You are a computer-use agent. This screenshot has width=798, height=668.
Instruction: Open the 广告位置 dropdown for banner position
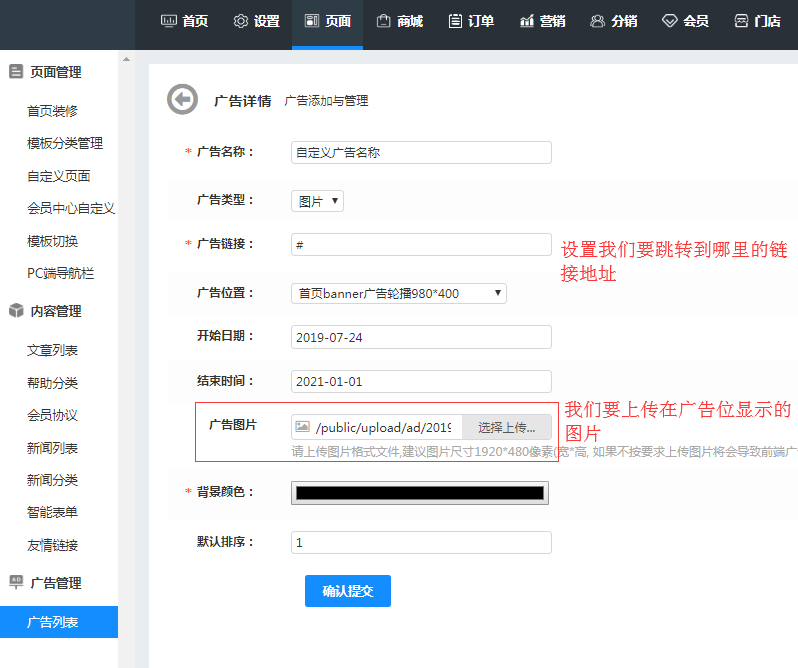pos(399,293)
